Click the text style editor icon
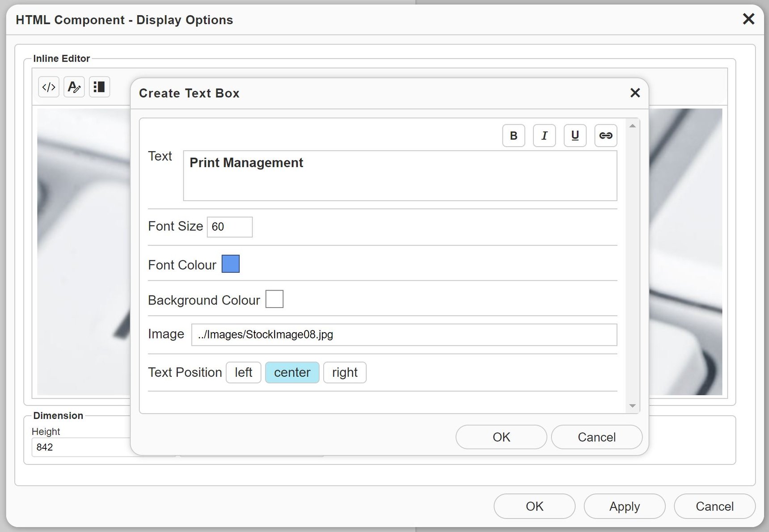This screenshot has height=532, width=769. click(x=74, y=87)
